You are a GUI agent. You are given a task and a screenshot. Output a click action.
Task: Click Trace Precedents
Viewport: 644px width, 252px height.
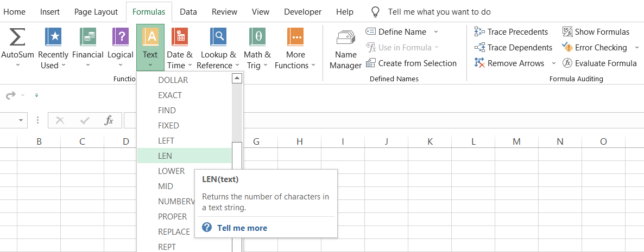point(512,32)
